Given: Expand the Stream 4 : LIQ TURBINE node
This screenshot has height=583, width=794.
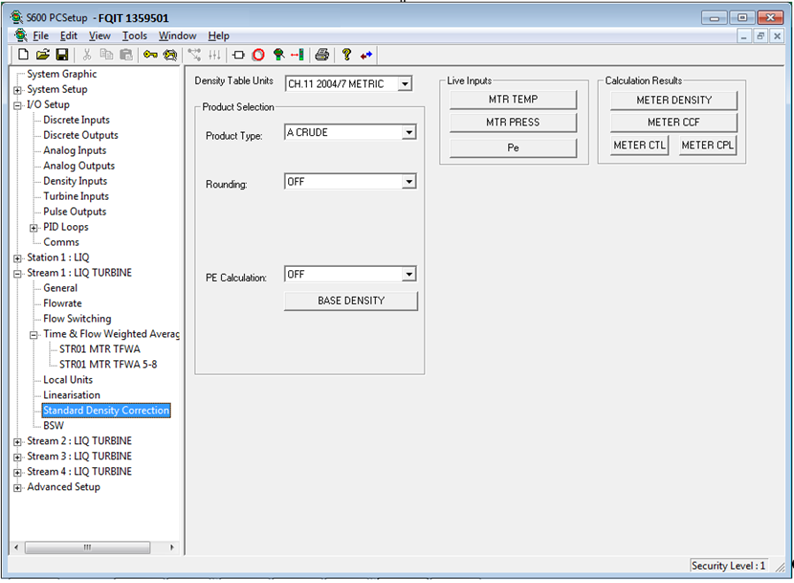Looking at the screenshot, I should [x=17, y=473].
